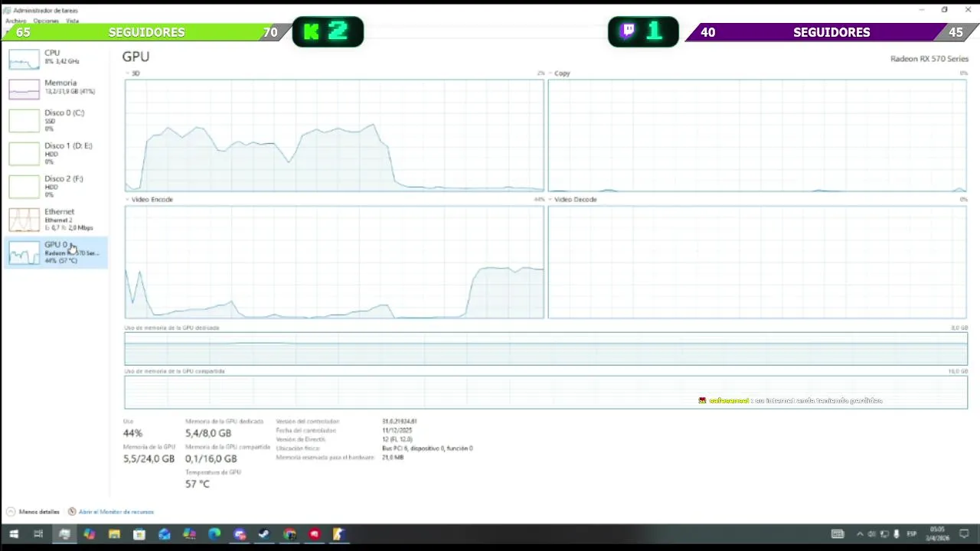Click the shared GPU memory usage graph
Viewport: 980px width, 551px height.
pyautogui.click(x=546, y=392)
